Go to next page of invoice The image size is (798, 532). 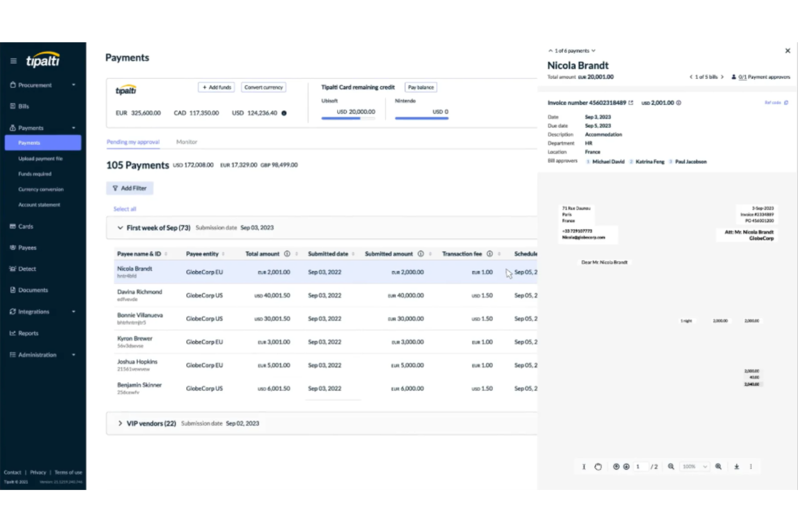[x=626, y=467]
